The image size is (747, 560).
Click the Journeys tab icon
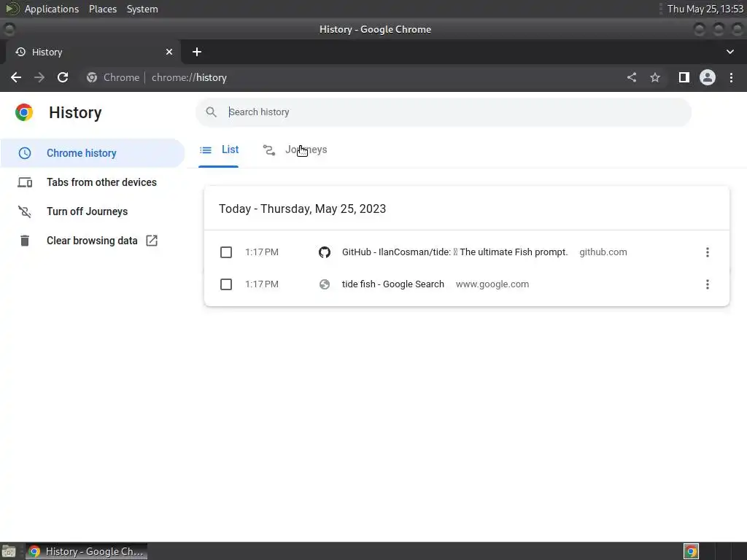(269, 150)
